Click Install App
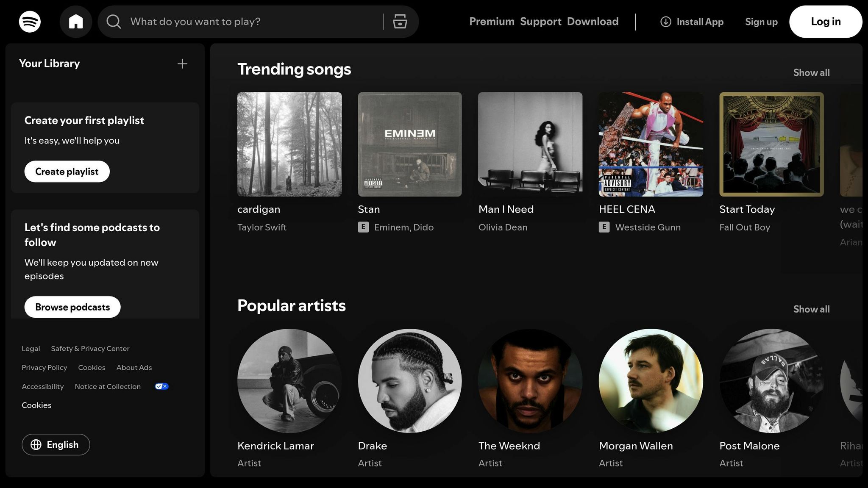 point(692,22)
